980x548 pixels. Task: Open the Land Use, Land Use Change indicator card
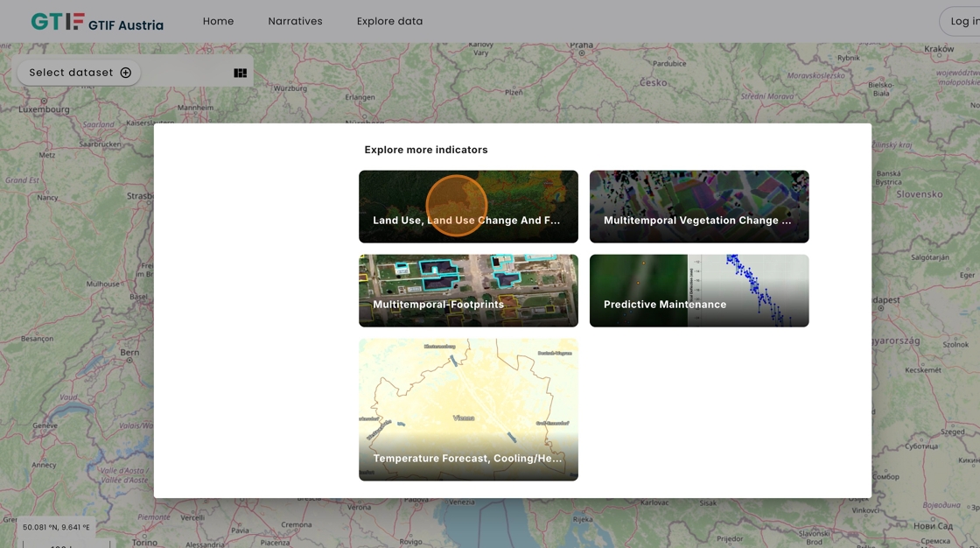click(x=468, y=207)
